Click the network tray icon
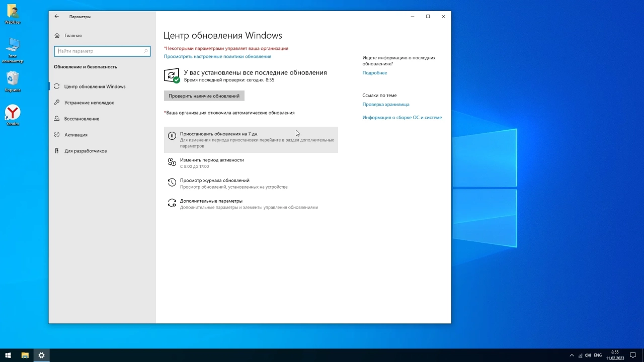Viewport: 644px width, 362px height. click(580, 355)
